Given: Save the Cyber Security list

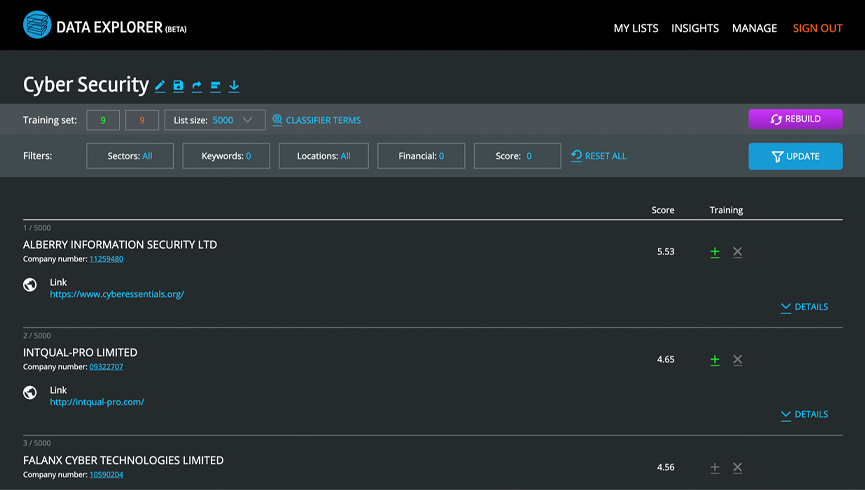Looking at the screenshot, I should click(178, 86).
